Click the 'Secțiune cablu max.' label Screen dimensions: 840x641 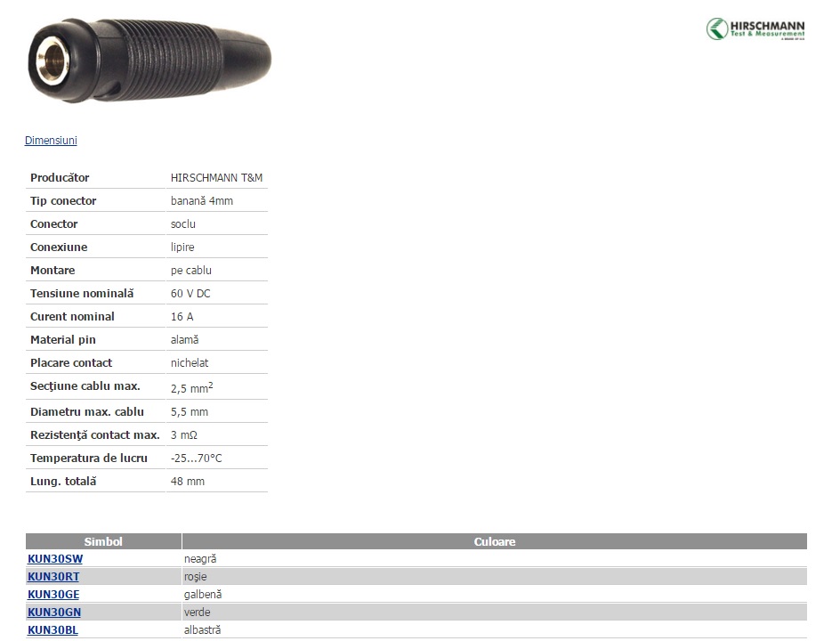(x=85, y=386)
